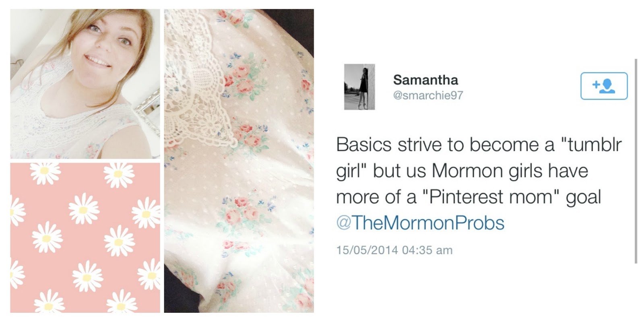
Task: Open the smiling woman selfie photo
Action: [85, 84]
